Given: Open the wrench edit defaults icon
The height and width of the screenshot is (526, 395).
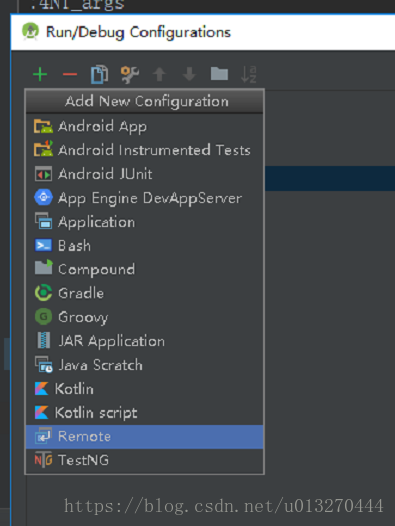Looking at the screenshot, I should coord(130,74).
